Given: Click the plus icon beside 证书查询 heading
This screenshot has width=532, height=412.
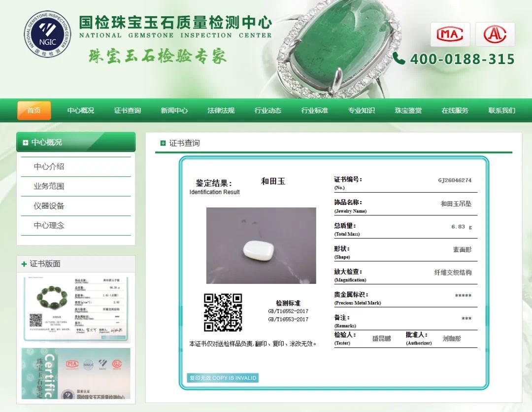Looking at the screenshot, I should [163, 143].
